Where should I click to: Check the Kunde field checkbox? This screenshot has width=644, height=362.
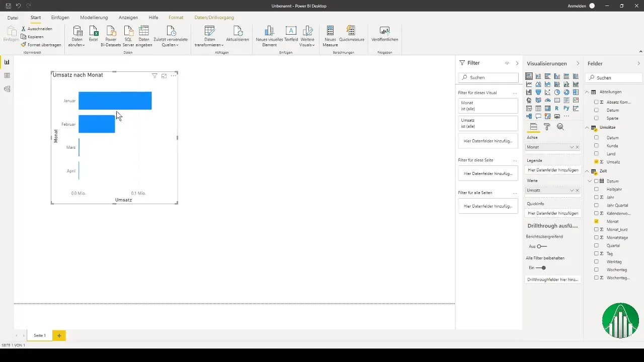596,146
